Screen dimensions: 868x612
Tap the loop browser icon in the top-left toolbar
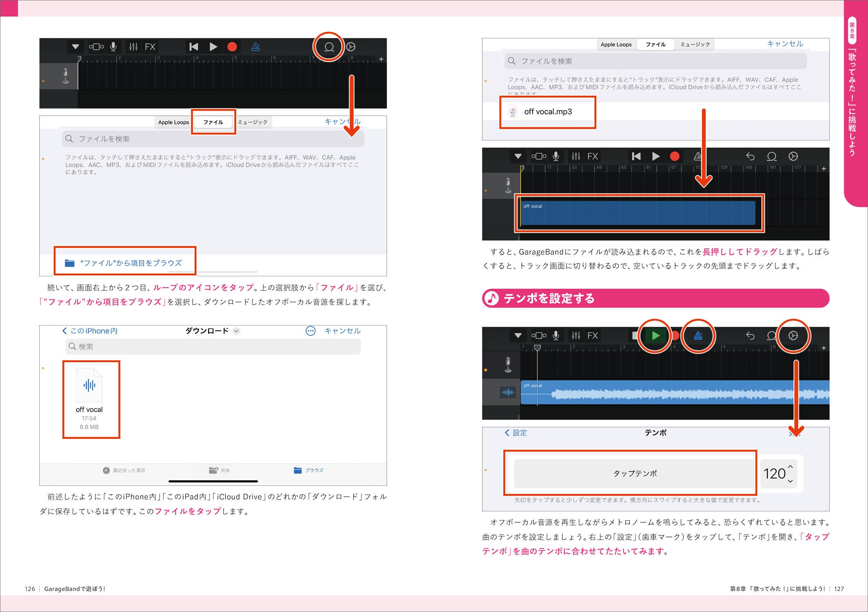click(329, 47)
